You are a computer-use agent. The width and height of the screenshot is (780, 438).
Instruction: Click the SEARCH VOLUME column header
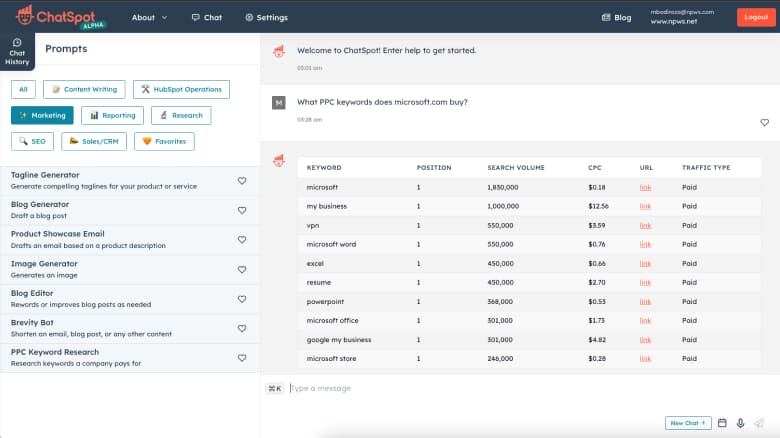(516, 168)
